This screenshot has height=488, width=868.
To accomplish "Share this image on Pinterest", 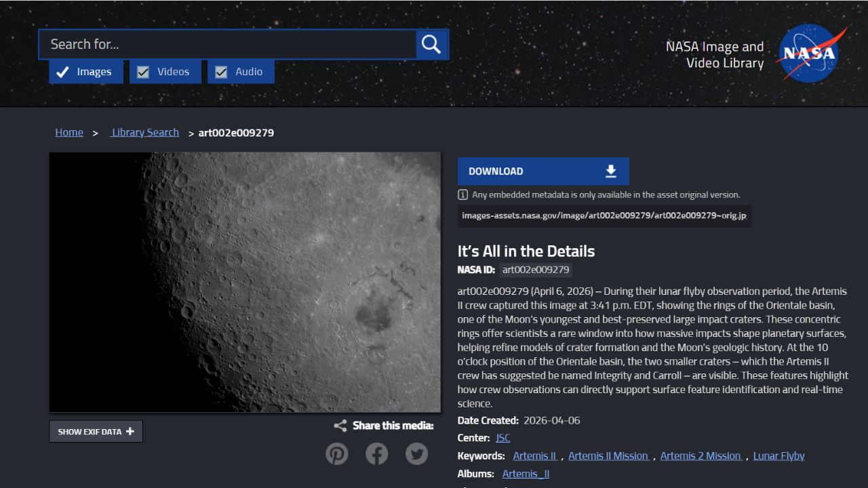I will [x=337, y=453].
